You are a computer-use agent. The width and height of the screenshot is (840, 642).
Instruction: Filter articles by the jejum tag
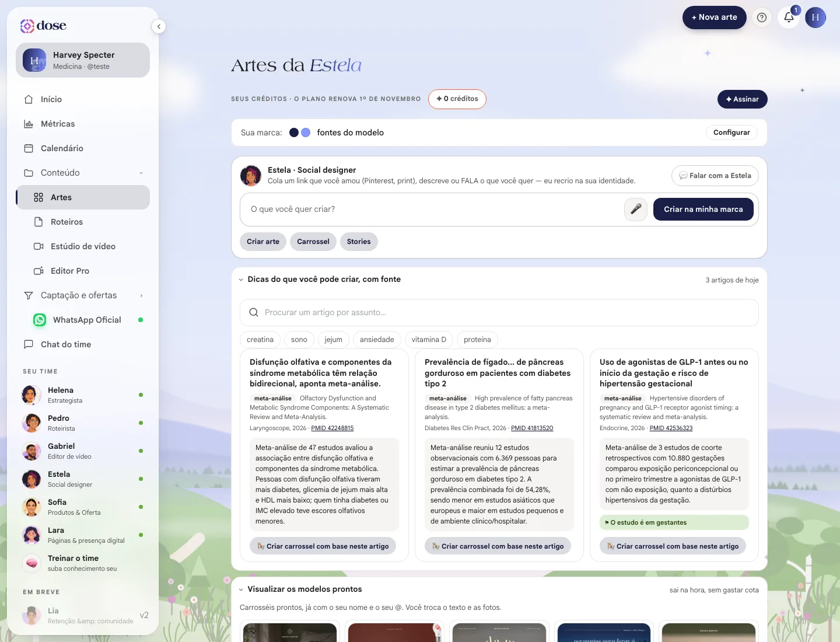pyautogui.click(x=334, y=340)
